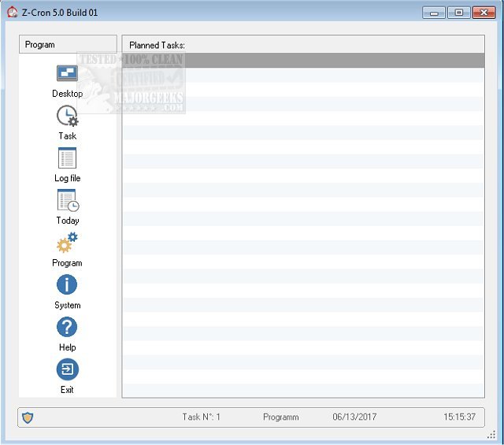The height and width of the screenshot is (445, 504).
Task: Click the time 15:15:37 in status bar
Action: (459, 417)
